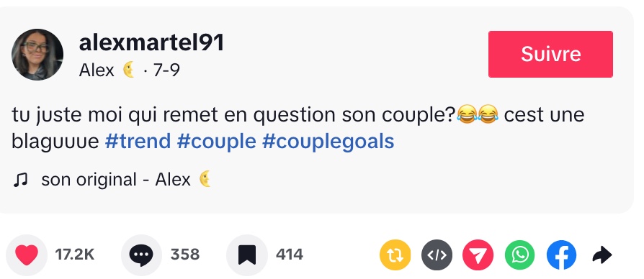Click the Alex display name

(x=96, y=71)
